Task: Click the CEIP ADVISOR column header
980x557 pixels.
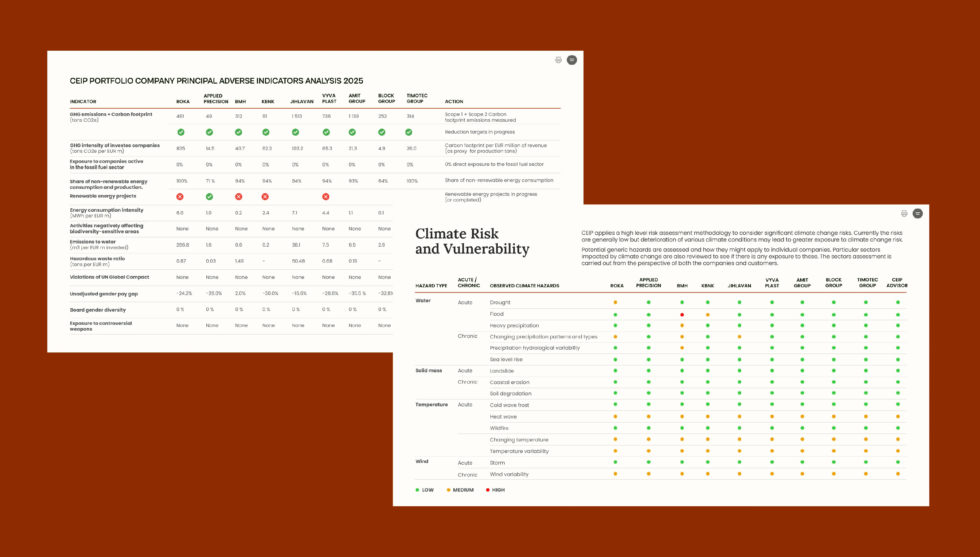Action: click(x=897, y=283)
